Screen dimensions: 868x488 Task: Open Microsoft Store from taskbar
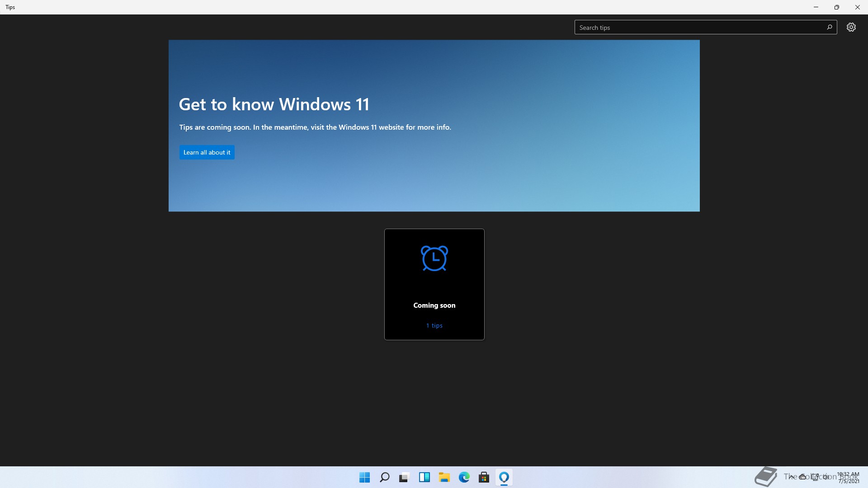click(x=484, y=477)
